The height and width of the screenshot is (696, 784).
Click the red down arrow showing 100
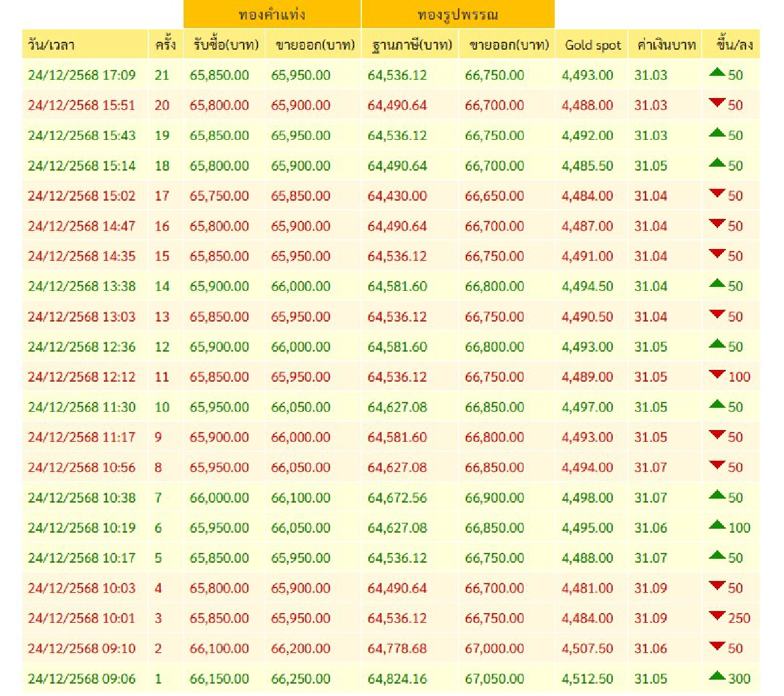pyautogui.click(x=717, y=375)
